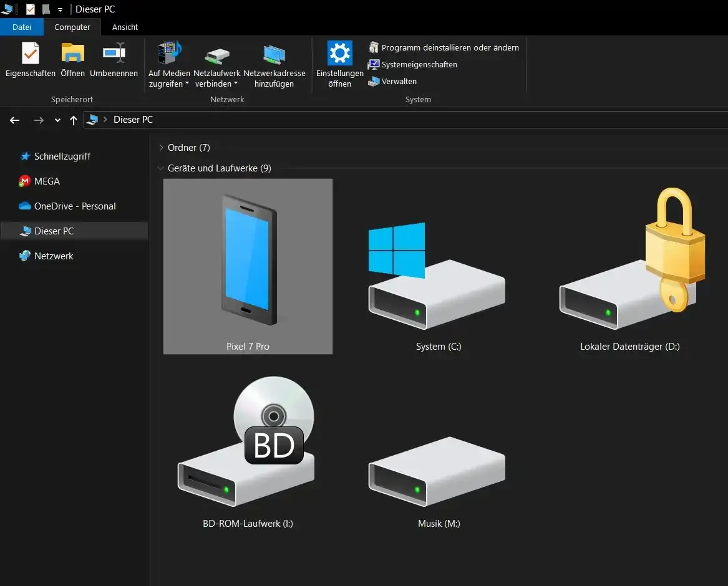This screenshot has height=586, width=728.
Task: Click Programm deinstallieren oder ändern
Action: (x=449, y=47)
